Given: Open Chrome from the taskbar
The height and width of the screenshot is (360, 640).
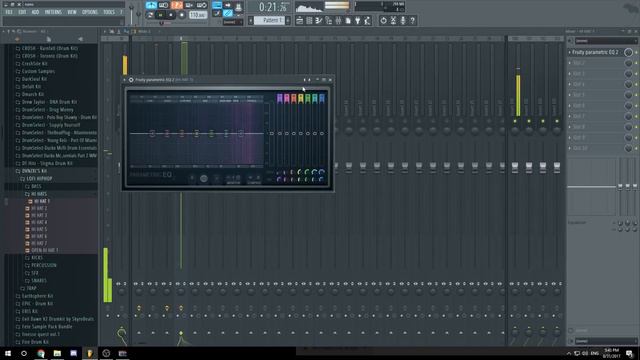Looking at the screenshot, I should click(41, 353).
